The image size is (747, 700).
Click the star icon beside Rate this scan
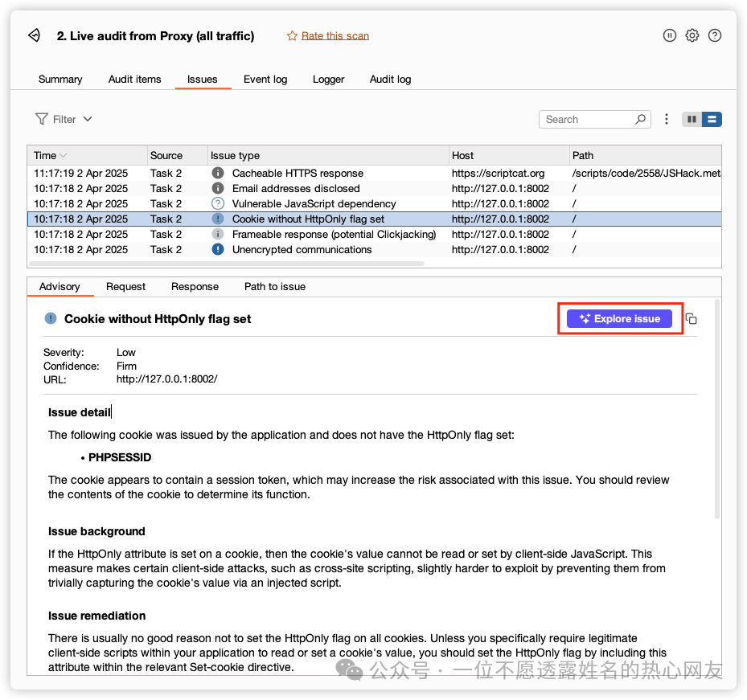click(292, 35)
